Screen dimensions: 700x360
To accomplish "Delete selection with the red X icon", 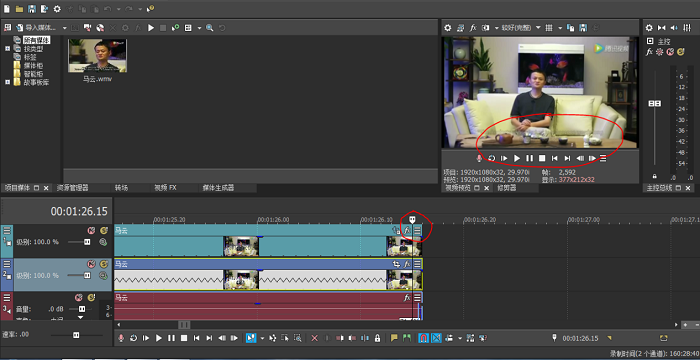I will pos(314,338).
